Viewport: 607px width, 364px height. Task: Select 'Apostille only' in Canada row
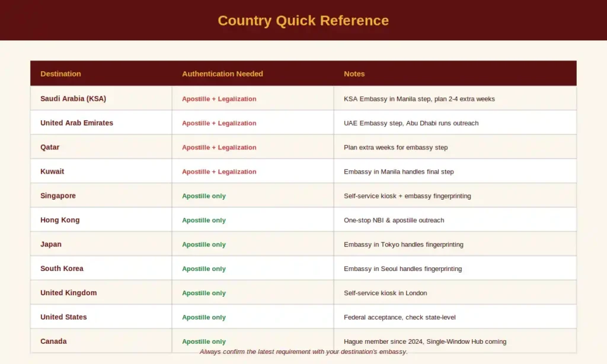204,341
